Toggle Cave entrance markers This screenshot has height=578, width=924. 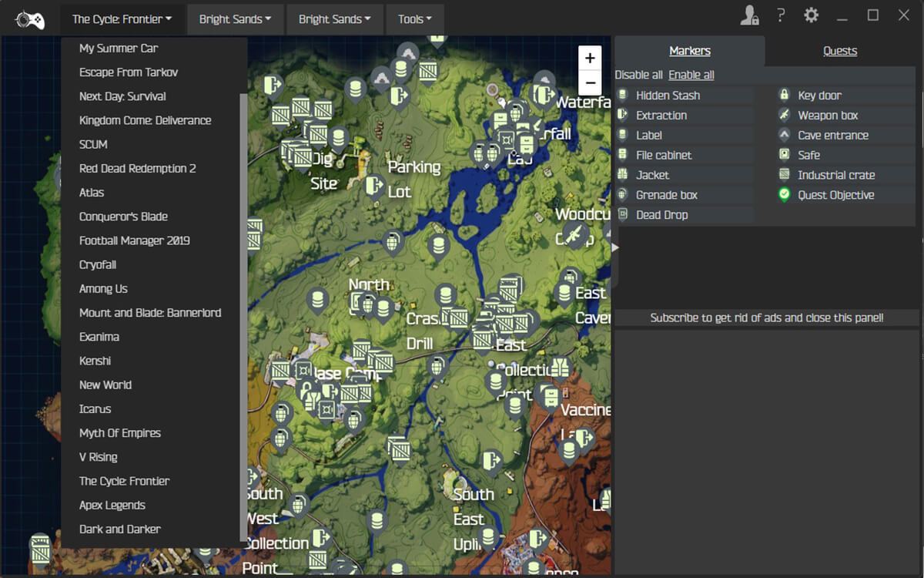click(845, 136)
